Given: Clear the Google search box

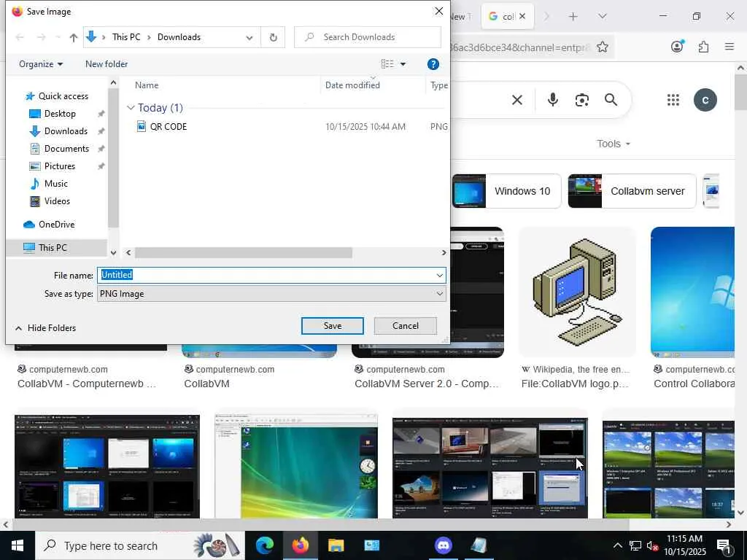Looking at the screenshot, I should coord(517,100).
